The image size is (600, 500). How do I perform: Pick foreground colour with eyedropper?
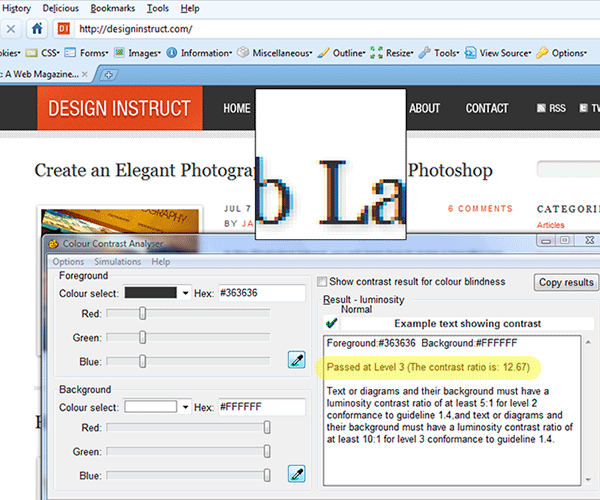297,360
